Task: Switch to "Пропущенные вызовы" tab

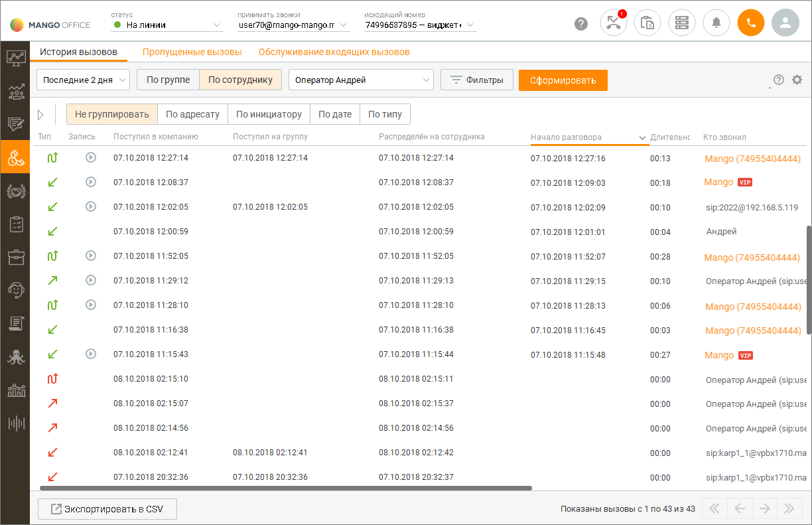Action: (192, 52)
